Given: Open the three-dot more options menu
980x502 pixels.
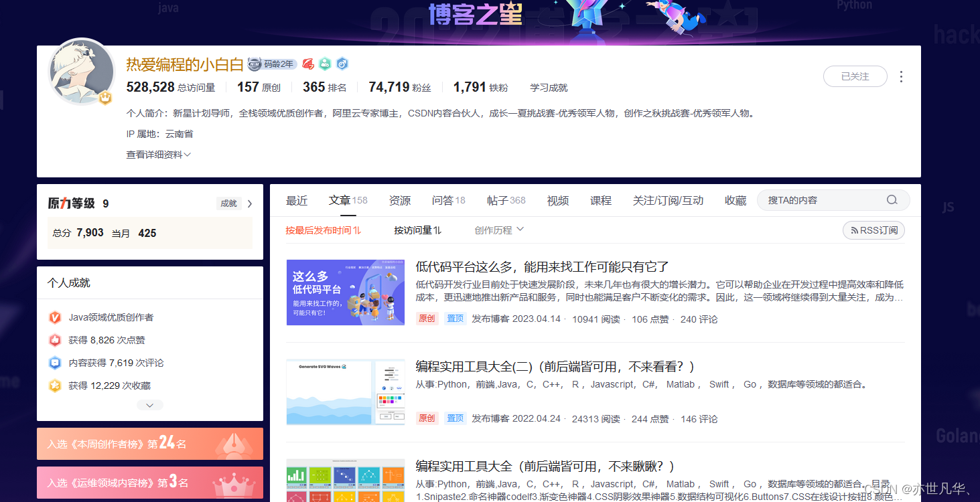Looking at the screenshot, I should [x=901, y=76].
